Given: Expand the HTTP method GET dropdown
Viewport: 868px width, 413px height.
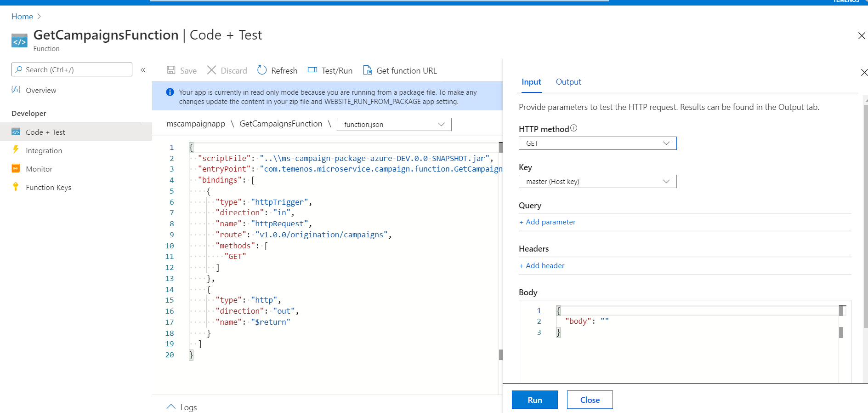Looking at the screenshot, I should pyautogui.click(x=597, y=143).
